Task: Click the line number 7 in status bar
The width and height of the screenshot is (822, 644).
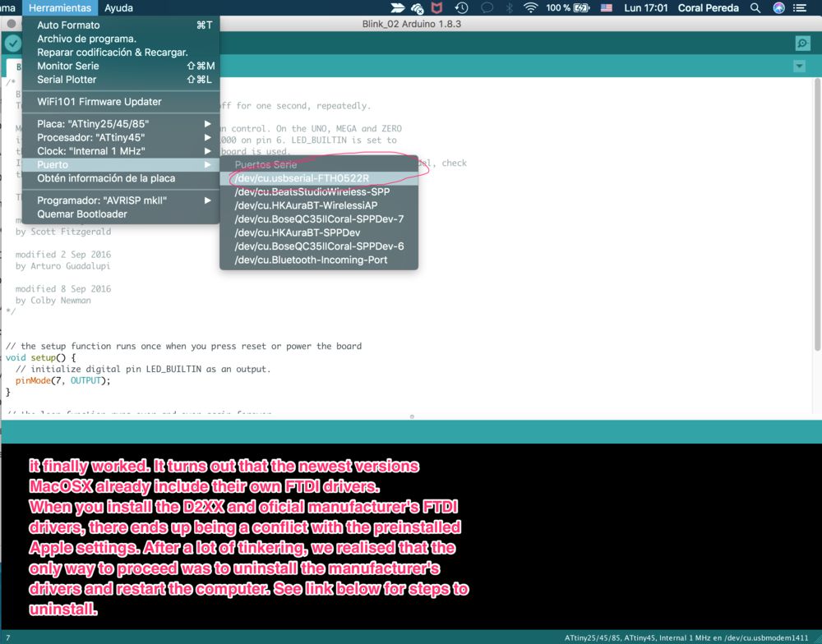Action: pyautogui.click(x=8, y=637)
